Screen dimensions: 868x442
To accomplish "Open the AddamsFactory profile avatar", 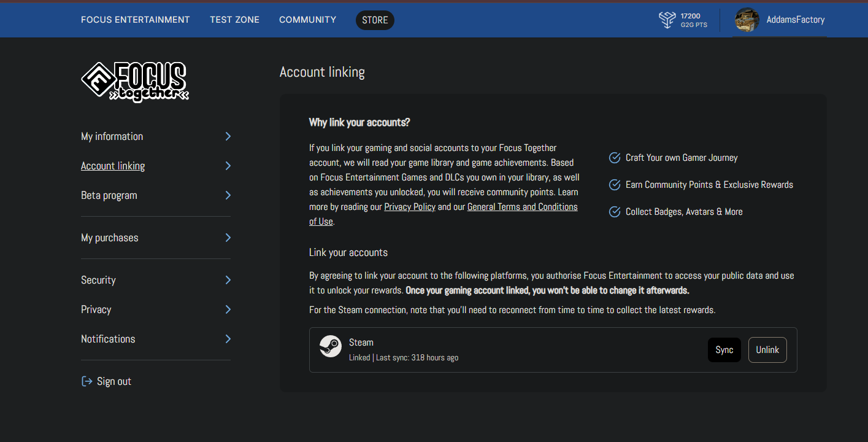I will pyautogui.click(x=746, y=20).
